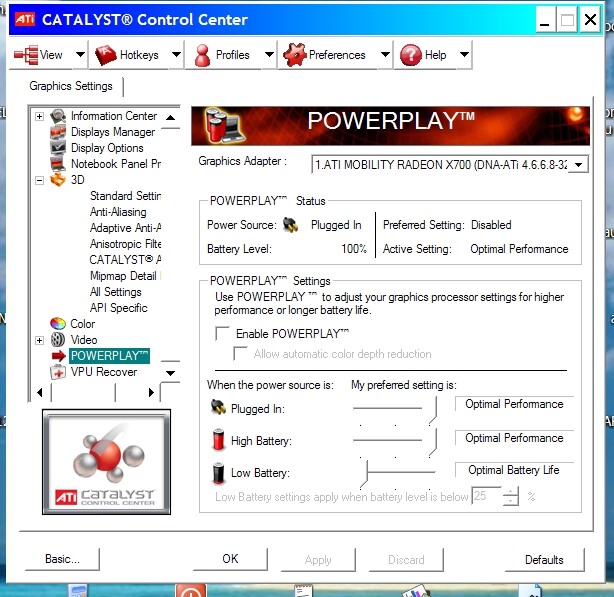Viewport: 614px width, 597px height.
Task: Click the Hotkeys icon
Action: 105,55
